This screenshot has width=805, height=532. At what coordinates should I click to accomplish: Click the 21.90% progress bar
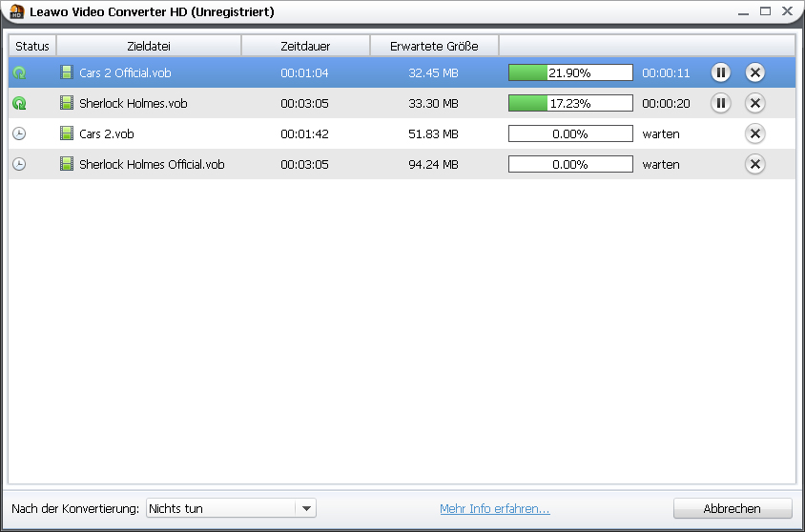pyautogui.click(x=570, y=72)
